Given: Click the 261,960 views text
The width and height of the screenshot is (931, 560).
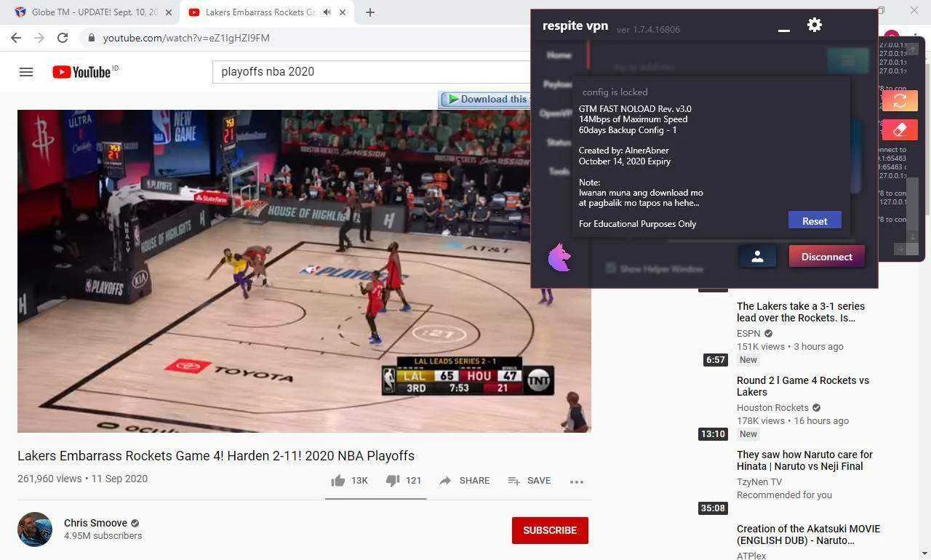Looking at the screenshot, I should tap(49, 479).
